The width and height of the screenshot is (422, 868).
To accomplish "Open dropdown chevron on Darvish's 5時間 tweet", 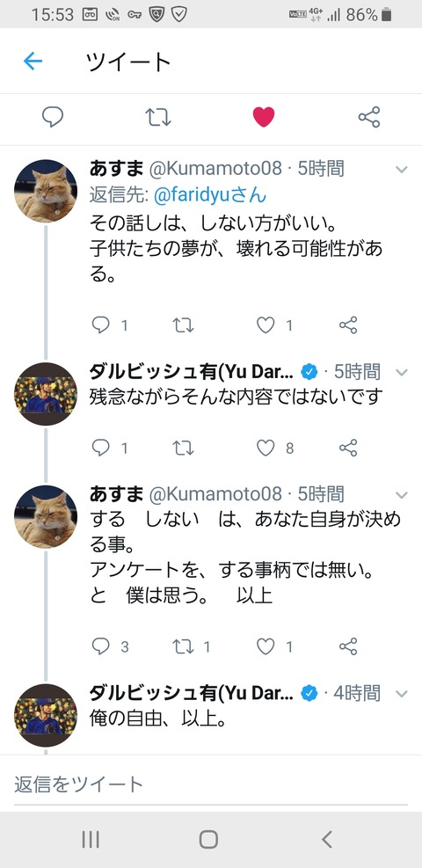I will [x=402, y=372].
